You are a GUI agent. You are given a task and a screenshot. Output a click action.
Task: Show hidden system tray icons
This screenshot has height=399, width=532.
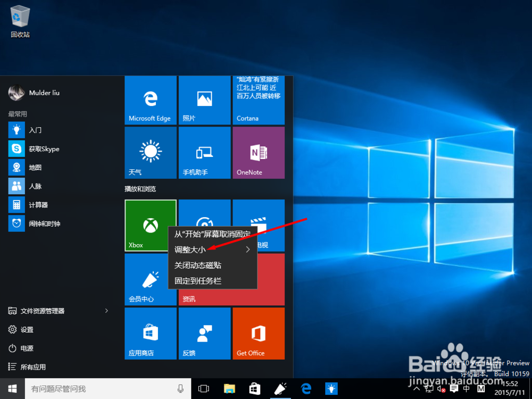pos(417,388)
